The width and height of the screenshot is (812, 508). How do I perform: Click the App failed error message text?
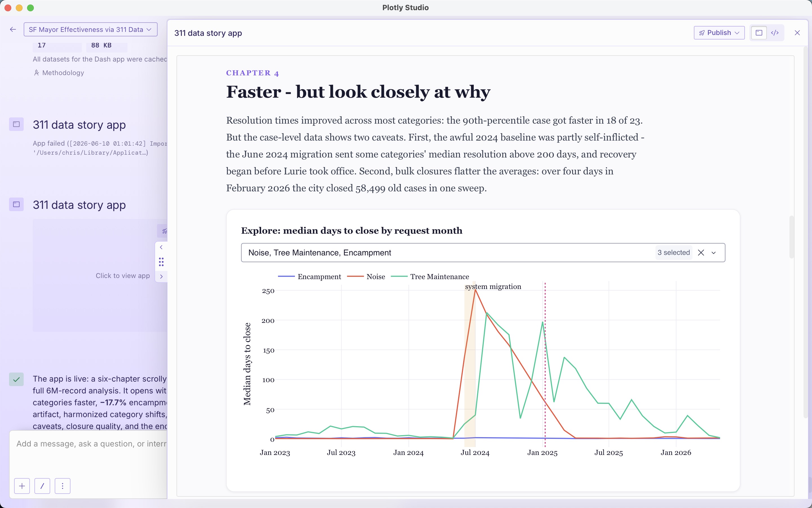100,148
